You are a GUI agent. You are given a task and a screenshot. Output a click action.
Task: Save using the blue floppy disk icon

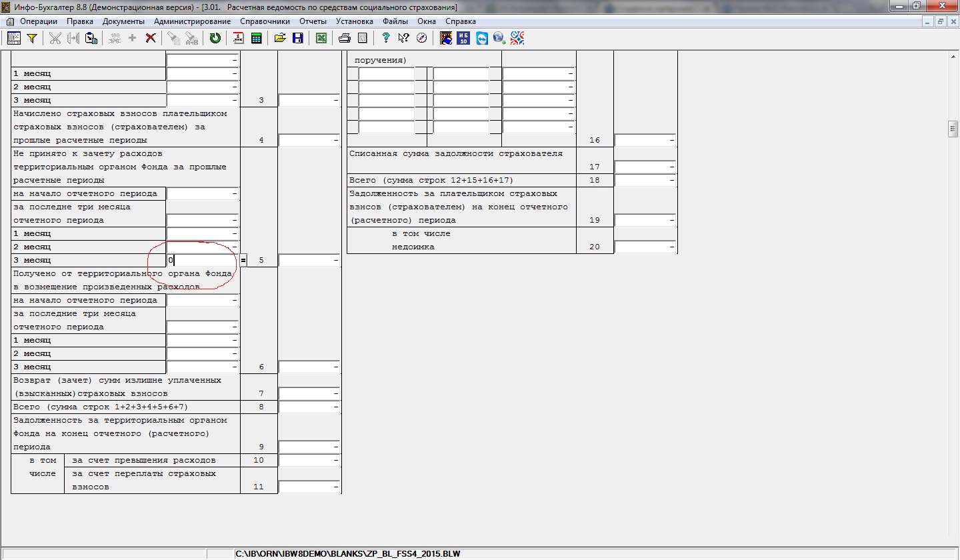298,38
